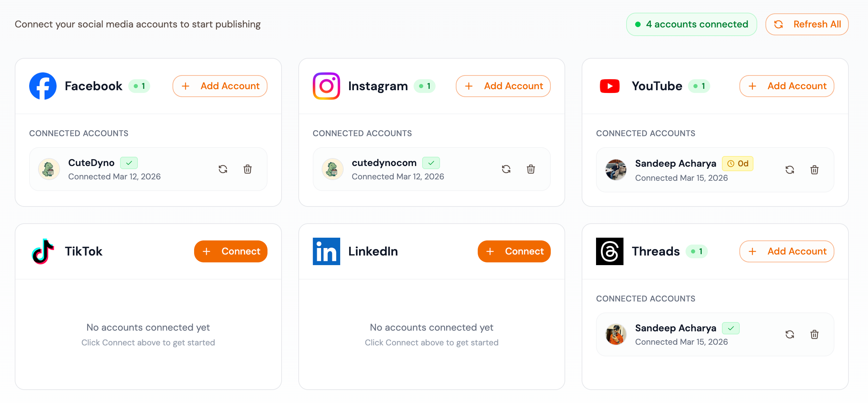
Task: Add a new YouTube account
Action: point(786,86)
